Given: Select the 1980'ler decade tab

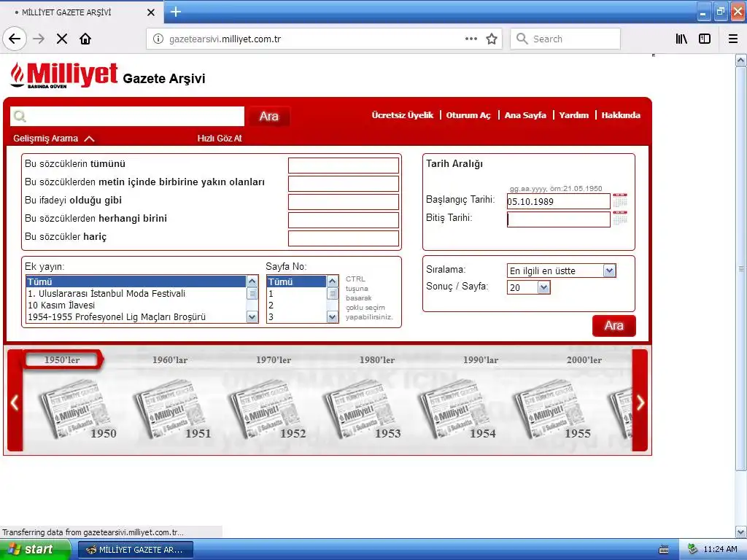Looking at the screenshot, I should pos(377,360).
